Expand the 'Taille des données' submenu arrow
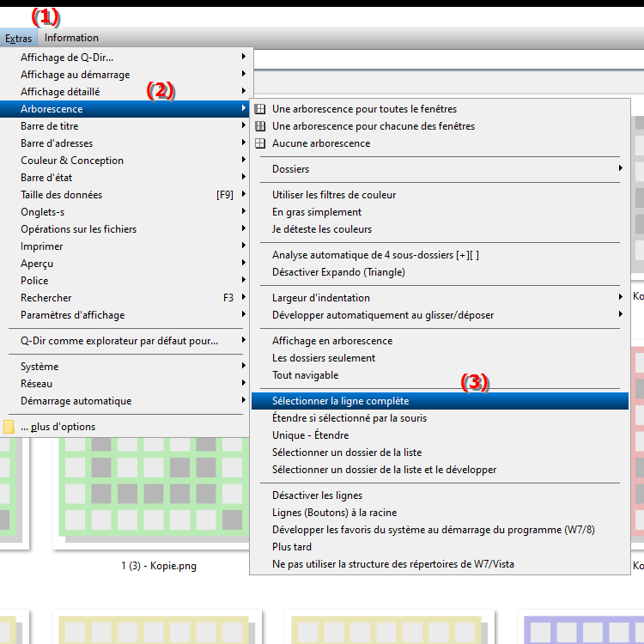The height and width of the screenshot is (644, 644). click(244, 194)
